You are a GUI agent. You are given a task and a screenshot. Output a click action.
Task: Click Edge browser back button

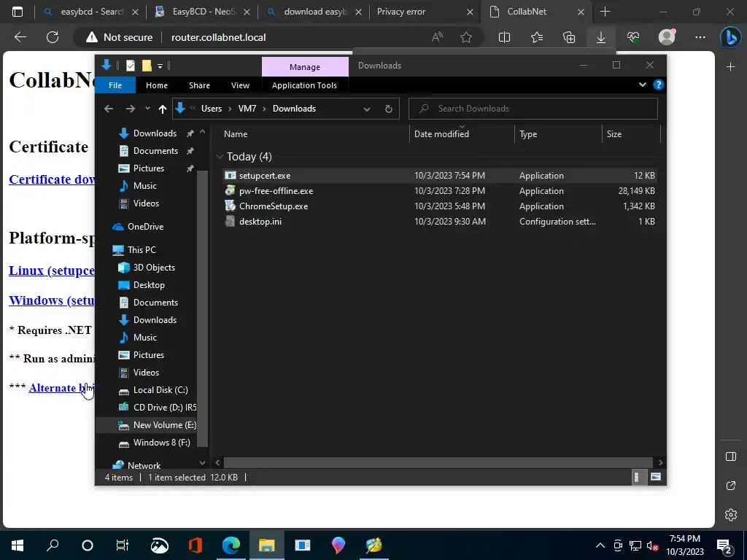pyautogui.click(x=20, y=37)
